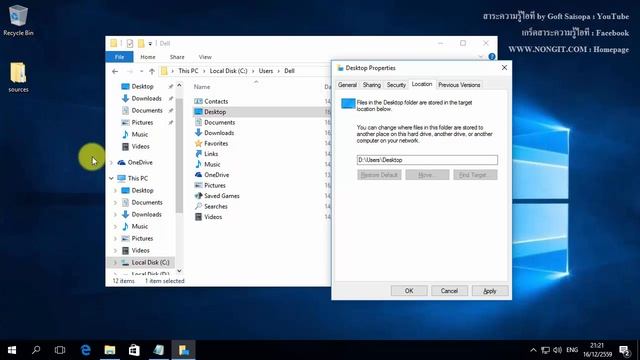Sort files by the Name column
Screen dimensions: 640x360
(x=202, y=87)
